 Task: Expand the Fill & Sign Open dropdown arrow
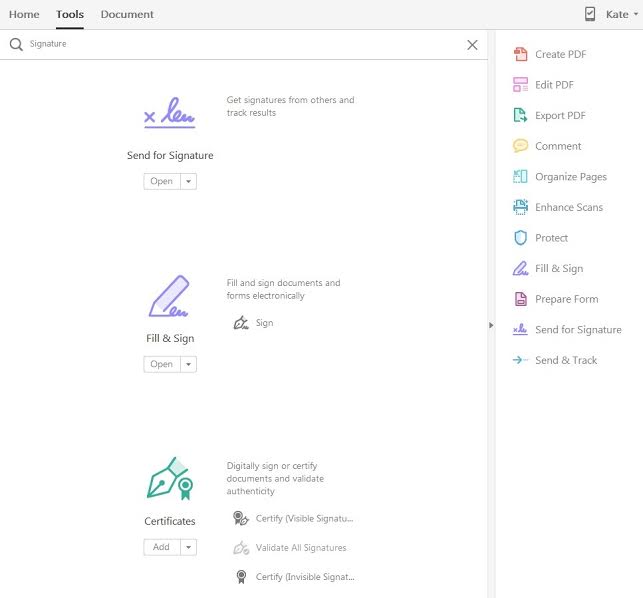coord(189,364)
